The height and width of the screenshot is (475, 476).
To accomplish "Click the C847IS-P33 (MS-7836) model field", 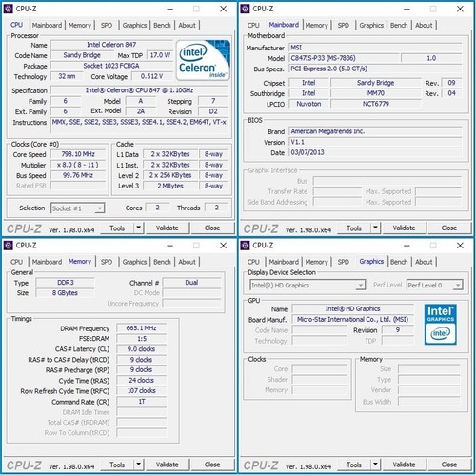I will (x=344, y=58).
